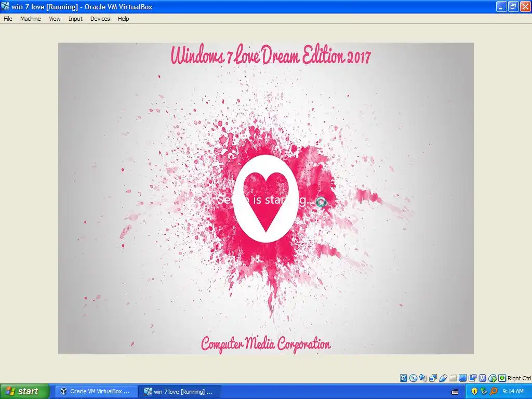Click the optical disc status icon
The image size is (532, 399).
[x=413, y=378]
